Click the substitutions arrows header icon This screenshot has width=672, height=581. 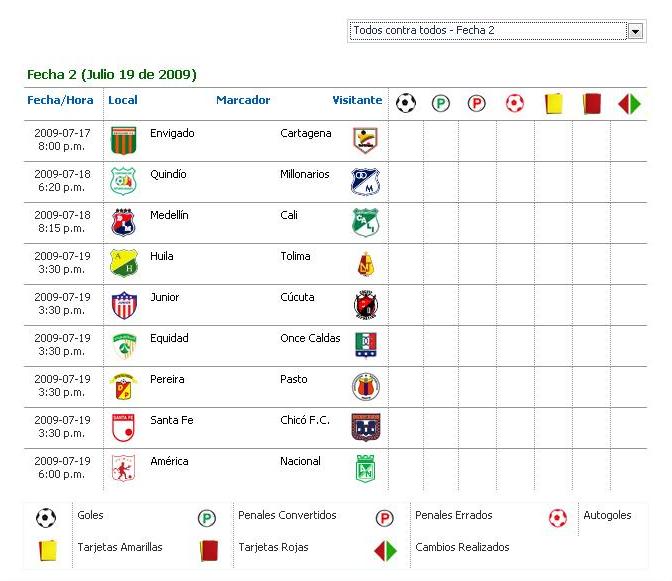pos(629,104)
